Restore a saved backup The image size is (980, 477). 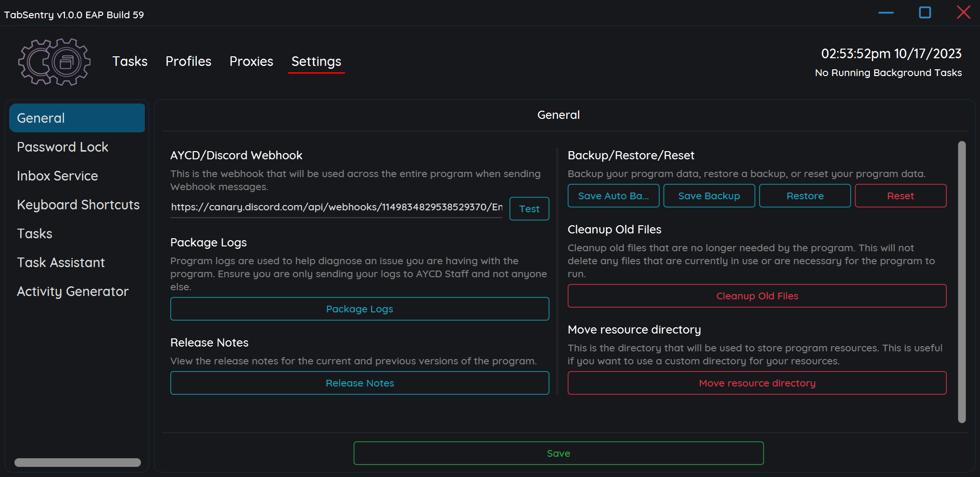click(805, 195)
